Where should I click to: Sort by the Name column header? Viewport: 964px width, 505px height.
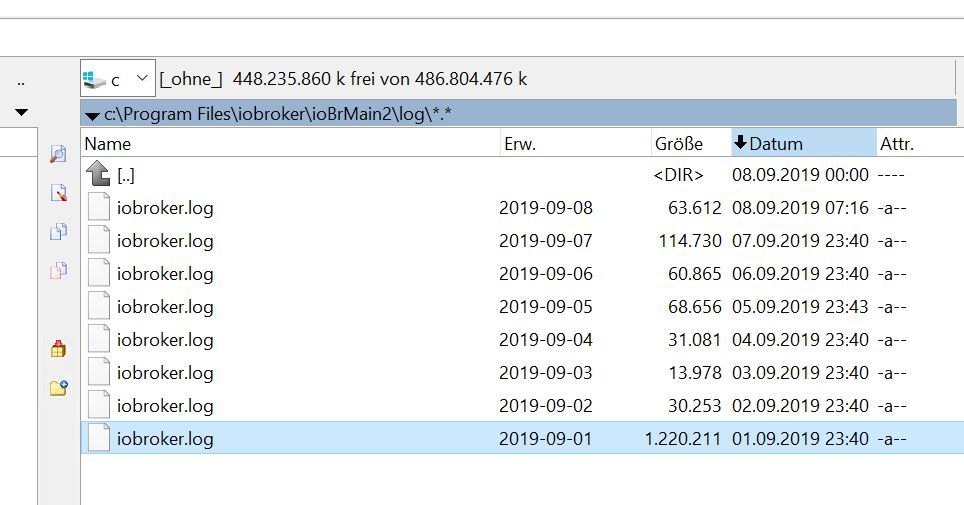(291, 143)
